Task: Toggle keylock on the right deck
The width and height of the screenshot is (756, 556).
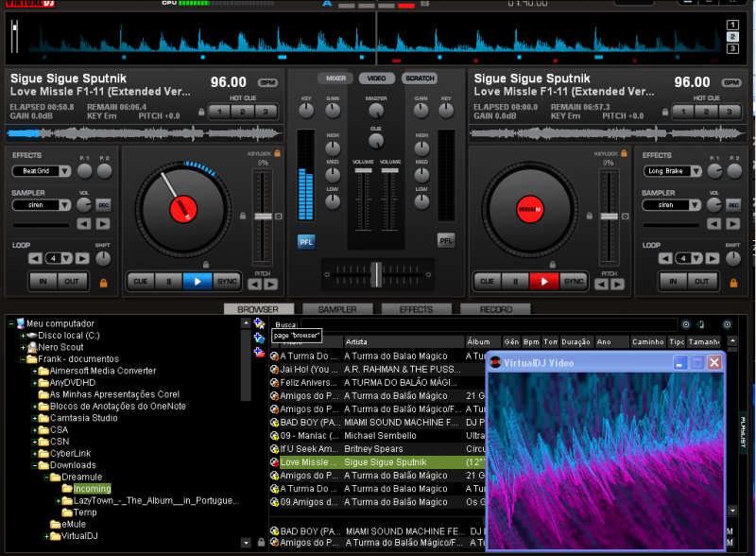Action: (624, 153)
